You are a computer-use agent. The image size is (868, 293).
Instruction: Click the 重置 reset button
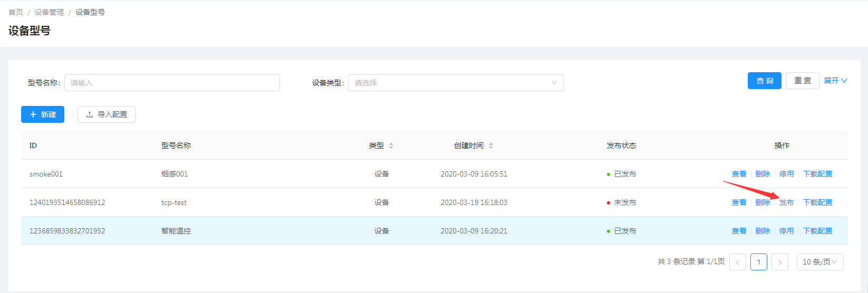coord(802,81)
